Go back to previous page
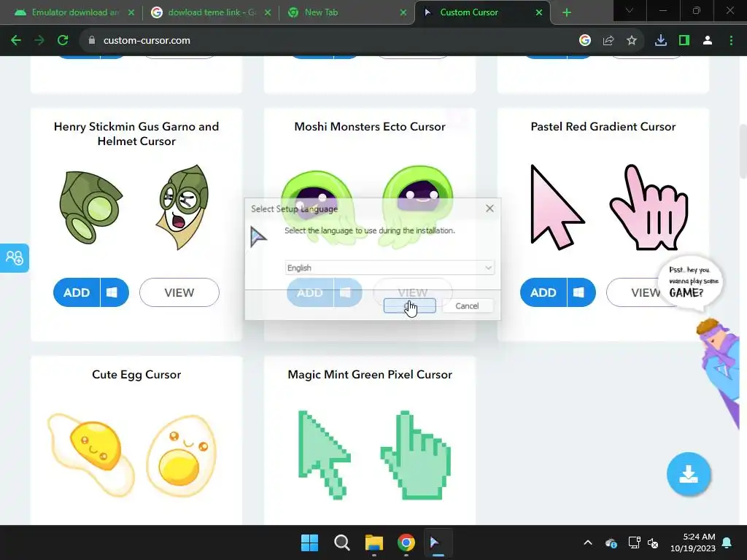The image size is (747, 560). pyautogui.click(x=16, y=41)
